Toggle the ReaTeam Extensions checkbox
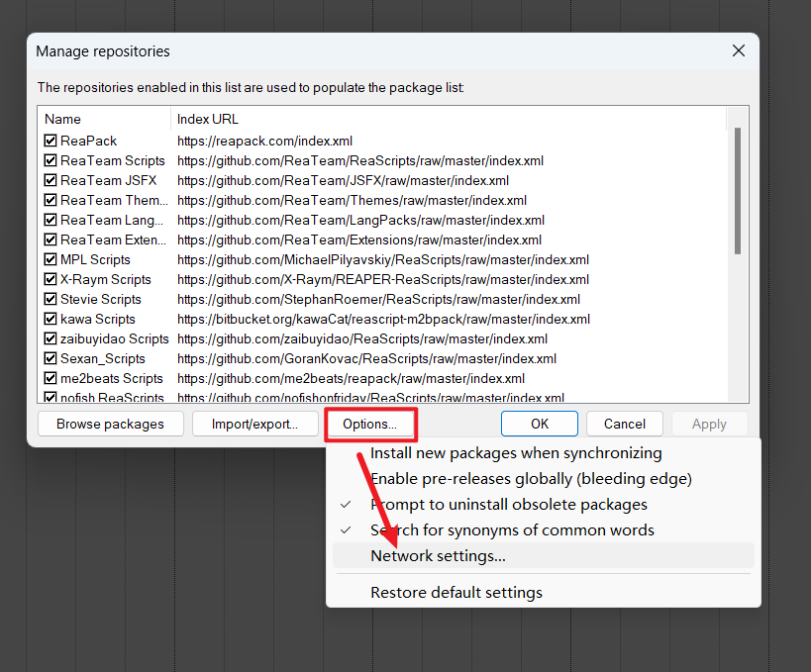 [x=51, y=240]
